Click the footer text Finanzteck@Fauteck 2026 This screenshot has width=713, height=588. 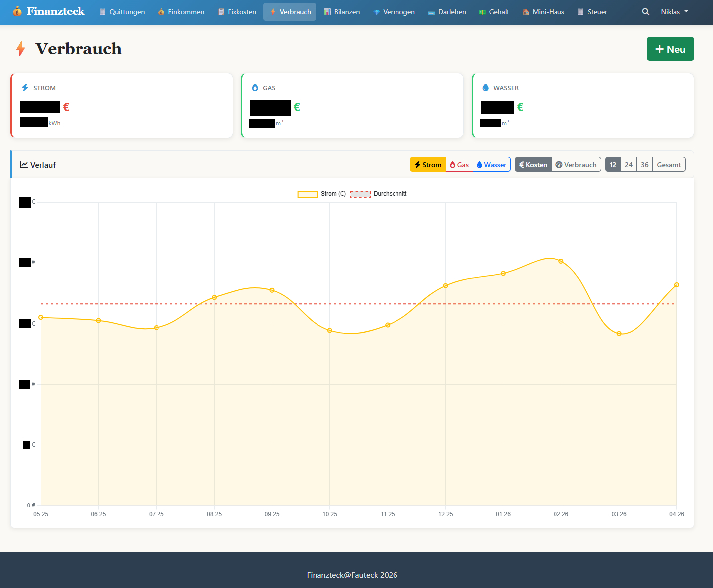click(352, 575)
